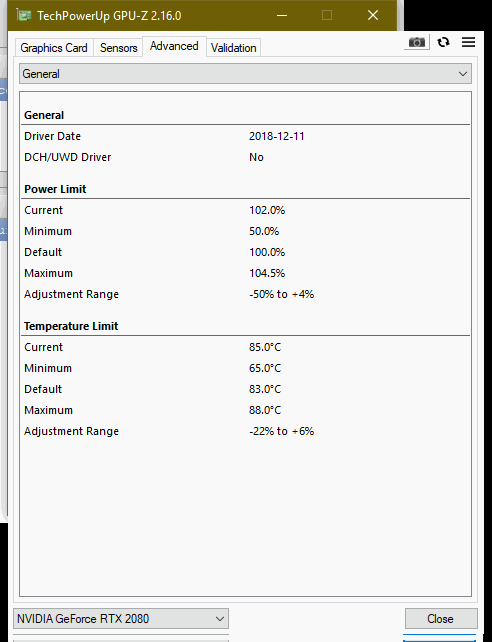The width and height of the screenshot is (492, 642).
Task: Take a screenshot with the camera icon
Action: pyautogui.click(x=417, y=42)
